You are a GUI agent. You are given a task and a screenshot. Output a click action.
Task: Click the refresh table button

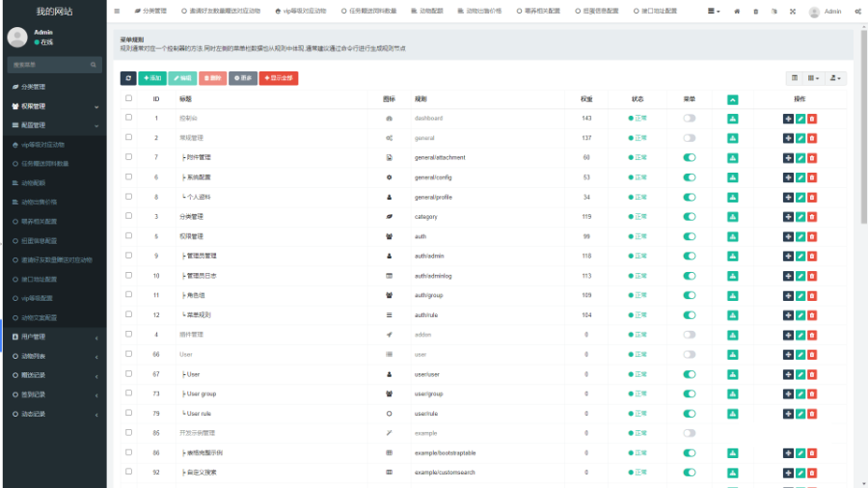[x=128, y=77]
